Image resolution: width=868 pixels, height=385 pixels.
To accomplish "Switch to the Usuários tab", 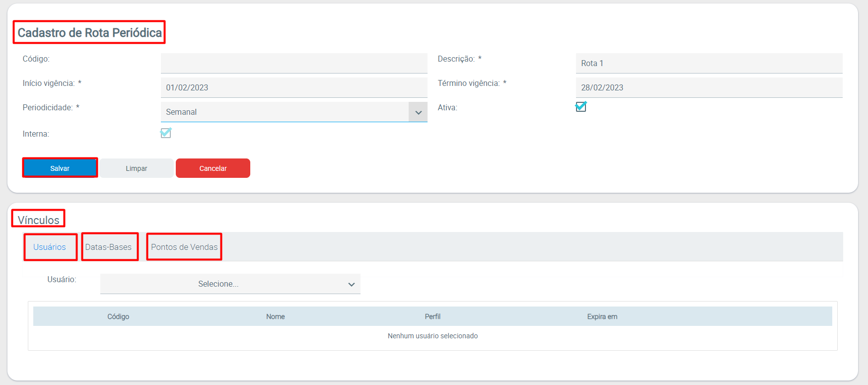I will tap(50, 247).
